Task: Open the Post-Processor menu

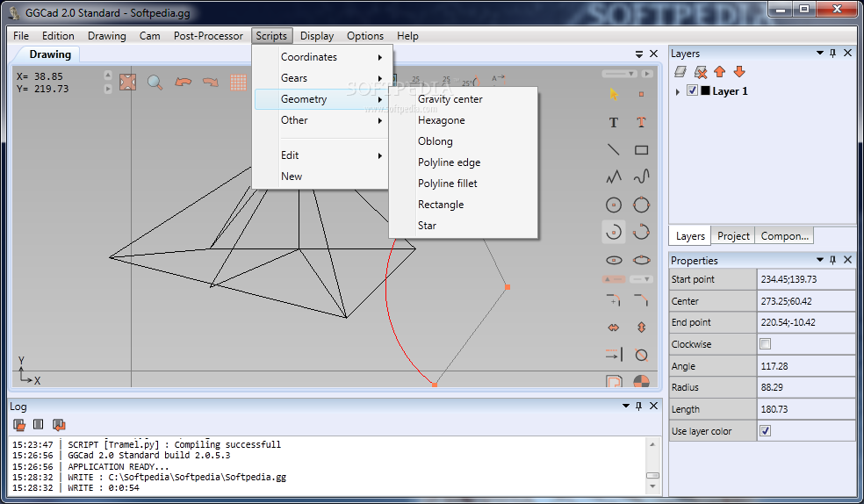Action: pos(208,36)
